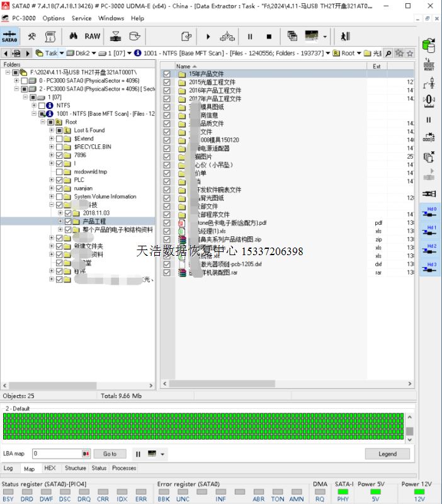Click the Hd 0 head indicator icon
Screen dimensions: 442x504
pyautogui.click(x=431, y=214)
